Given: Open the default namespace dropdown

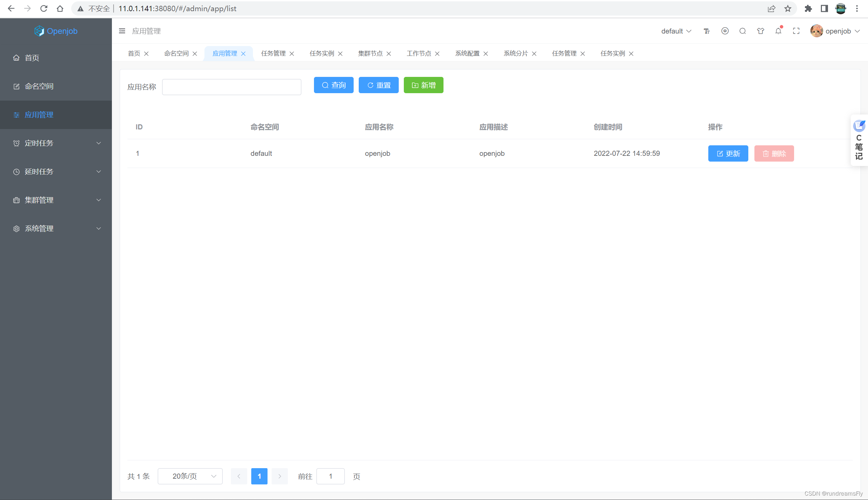Looking at the screenshot, I should coord(675,31).
